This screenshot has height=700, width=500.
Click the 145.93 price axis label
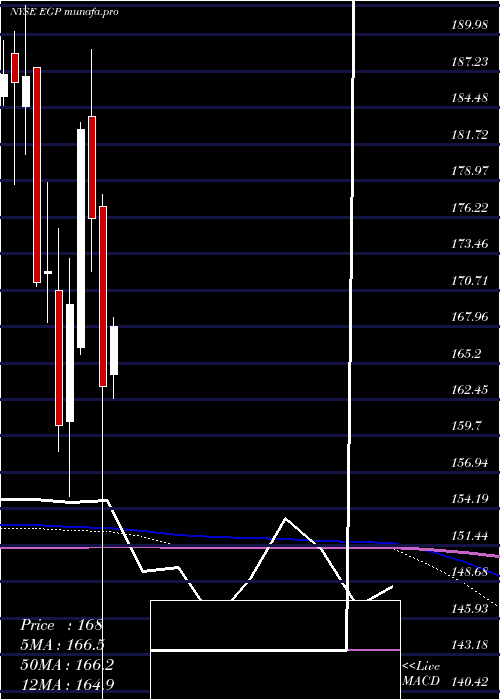(x=470, y=609)
